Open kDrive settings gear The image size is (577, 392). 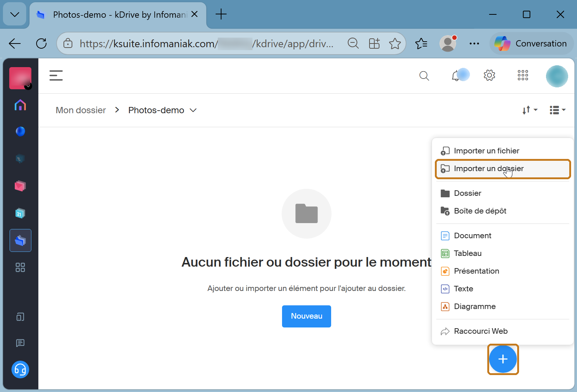point(490,76)
